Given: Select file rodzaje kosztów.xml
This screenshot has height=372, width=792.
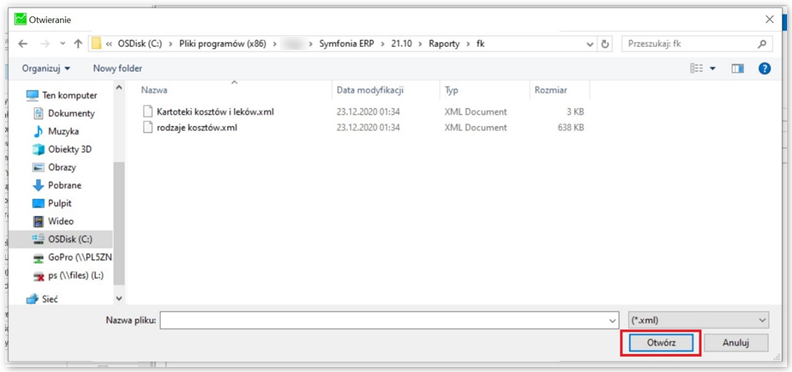Looking at the screenshot, I should click(197, 128).
